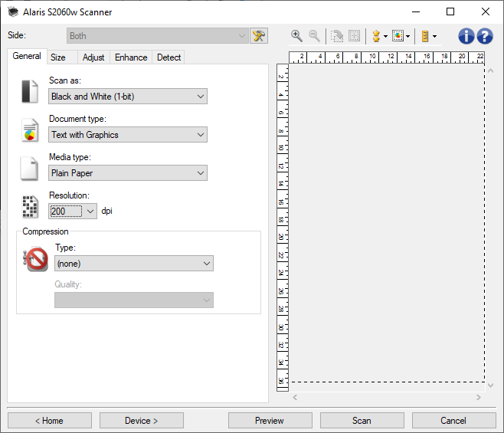Maximize the Alaris S2060w Scanner window
The width and height of the screenshot is (504, 433).
click(x=450, y=12)
